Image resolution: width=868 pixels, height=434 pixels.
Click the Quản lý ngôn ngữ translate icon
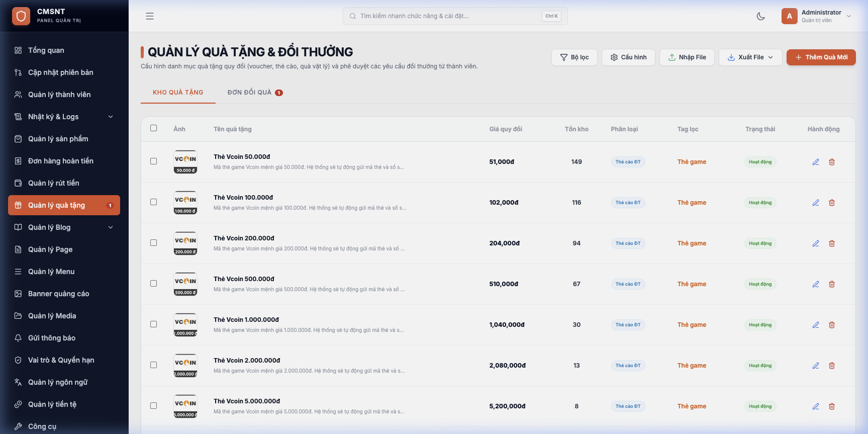[x=18, y=382]
